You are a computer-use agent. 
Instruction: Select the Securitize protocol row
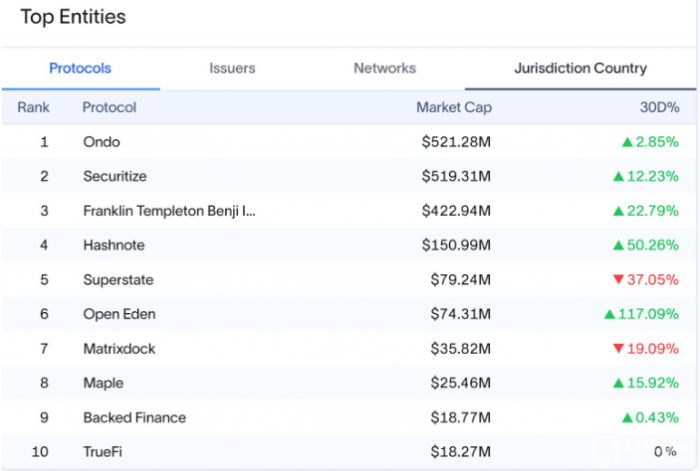click(114, 177)
